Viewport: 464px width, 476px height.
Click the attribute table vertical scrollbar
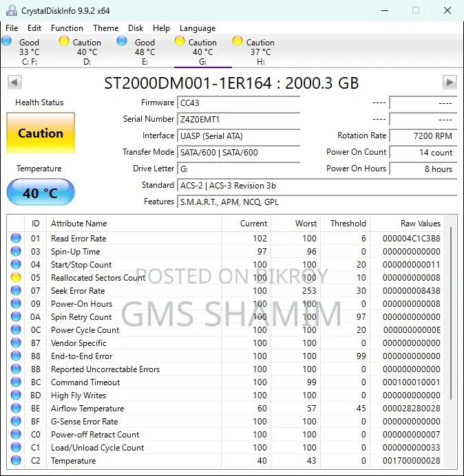tap(451, 313)
